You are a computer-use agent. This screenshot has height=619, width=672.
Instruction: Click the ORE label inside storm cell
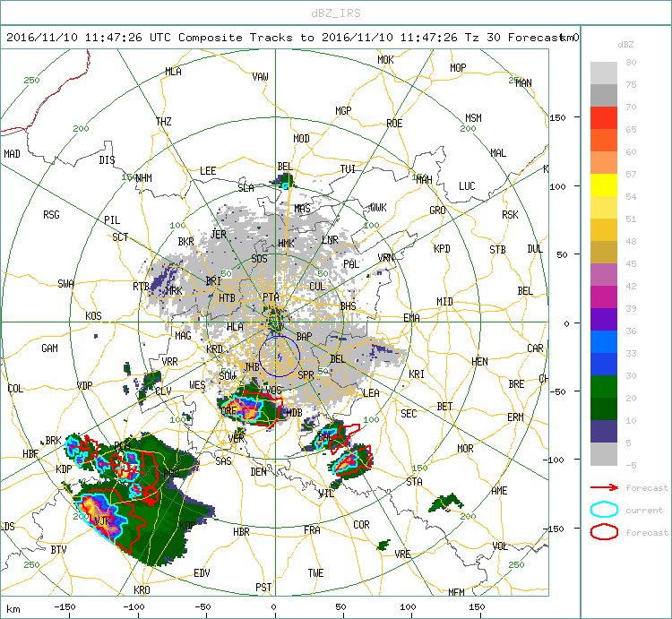tap(228, 410)
